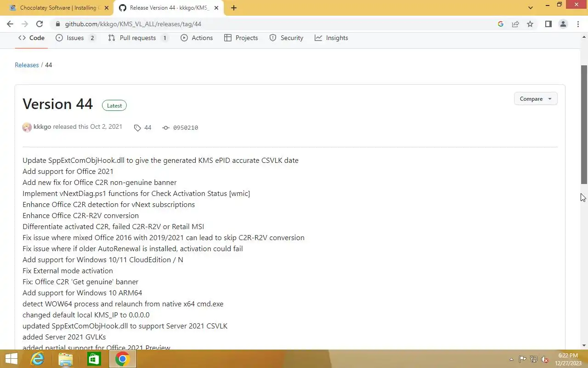Open Chrome profile avatar menu
This screenshot has height=368, width=588.
pyautogui.click(x=563, y=24)
